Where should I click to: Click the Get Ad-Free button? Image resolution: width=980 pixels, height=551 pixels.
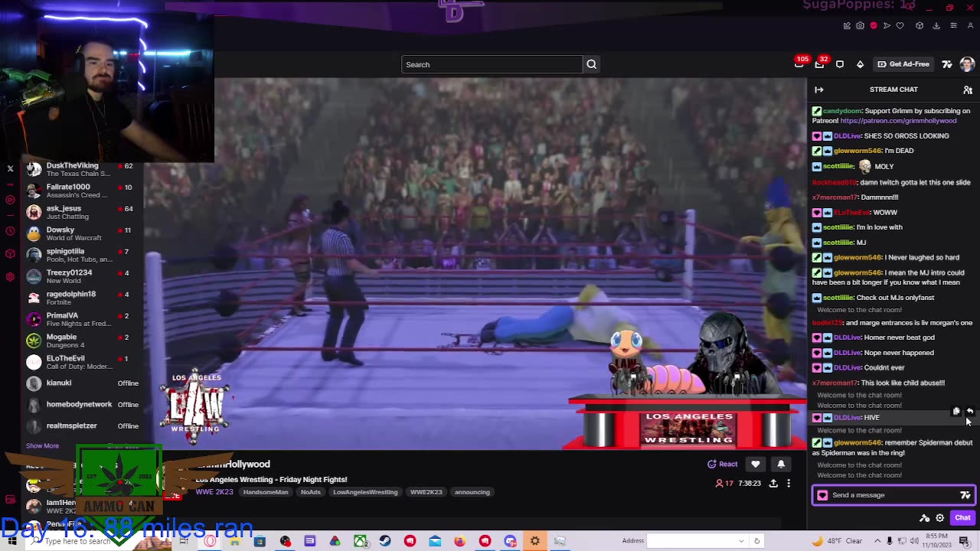(903, 64)
